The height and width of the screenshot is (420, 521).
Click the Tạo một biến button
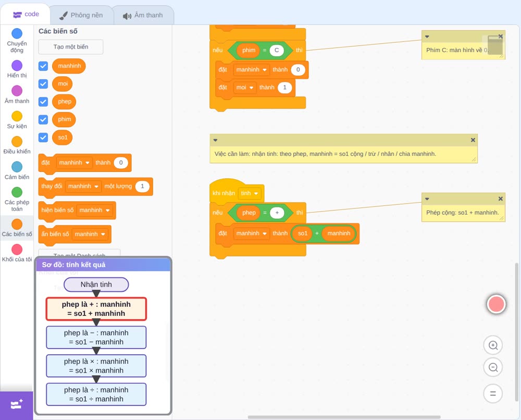click(x=71, y=47)
